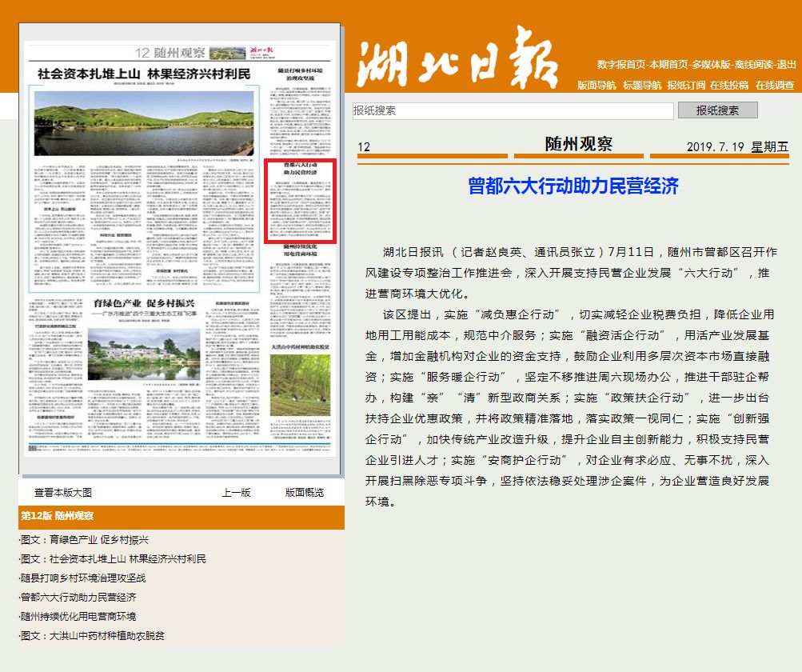The image size is (802, 672).
Task: Select 报纸订阅 in navigation bar
Action: tap(686, 86)
